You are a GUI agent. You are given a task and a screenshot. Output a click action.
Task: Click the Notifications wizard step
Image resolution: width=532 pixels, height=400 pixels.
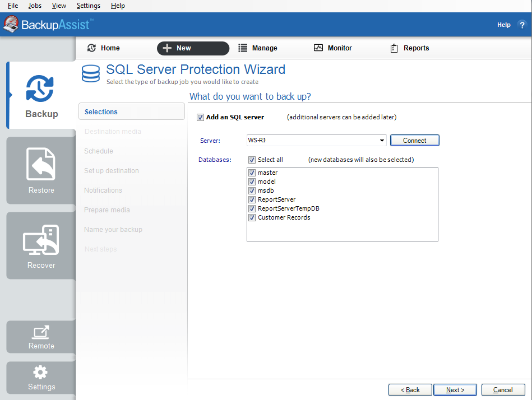pos(103,190)
